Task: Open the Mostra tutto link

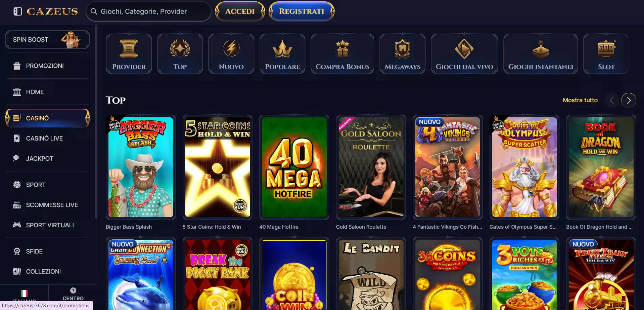Action: tap(580, 100)
